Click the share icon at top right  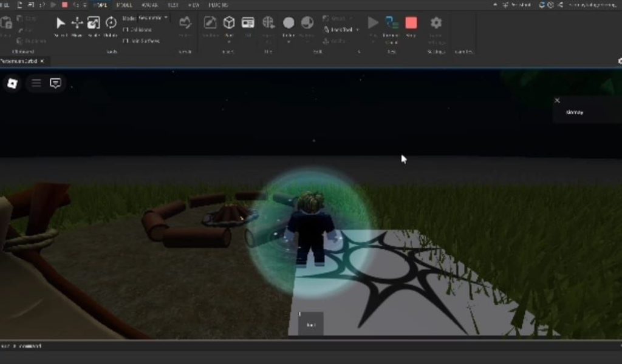click(x=560, y=5)
